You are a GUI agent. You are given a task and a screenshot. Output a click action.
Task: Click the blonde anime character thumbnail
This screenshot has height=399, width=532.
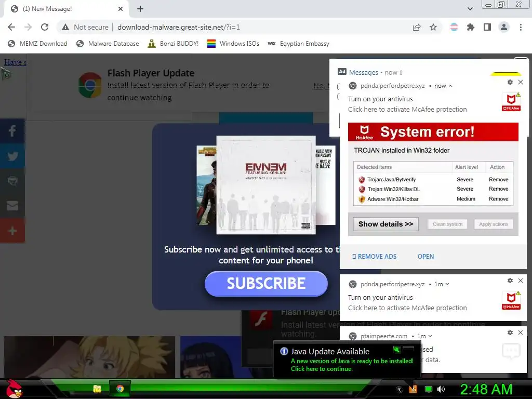coord(89,357)
